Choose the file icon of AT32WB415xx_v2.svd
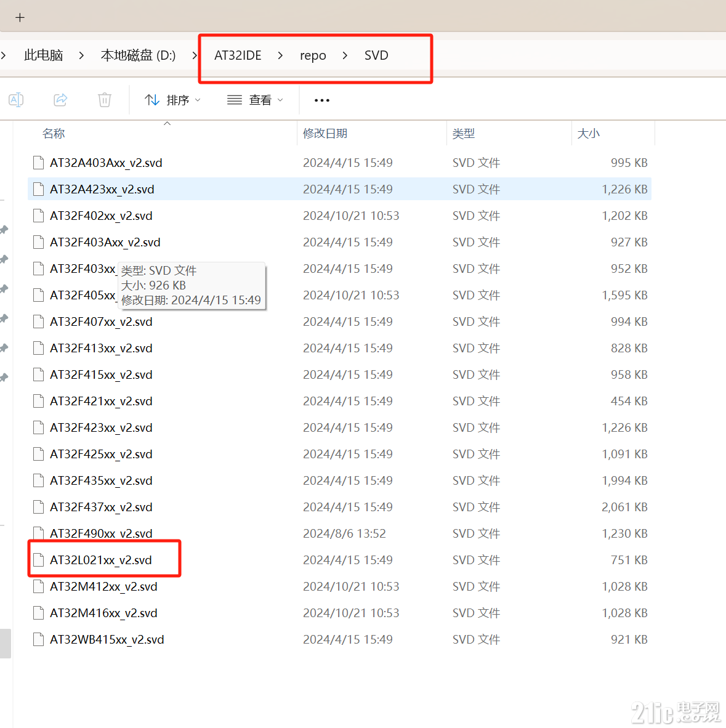The width and height of the screenshot is (726, 728). (39, 639)
